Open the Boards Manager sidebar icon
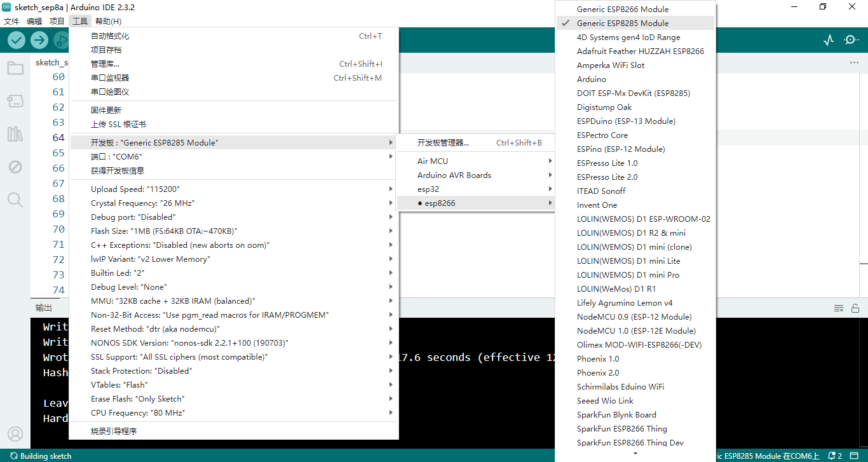This screenshot has width=868, height=462. (x=15, y=101)
